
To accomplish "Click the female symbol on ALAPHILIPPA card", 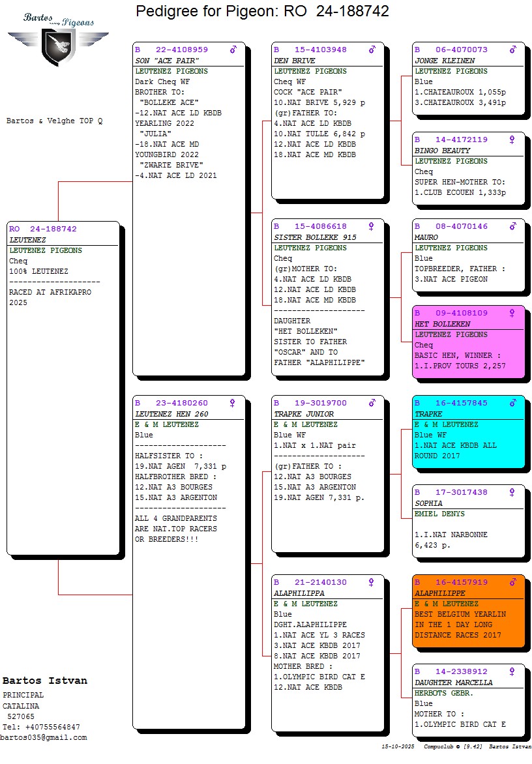I will (372, 582).
